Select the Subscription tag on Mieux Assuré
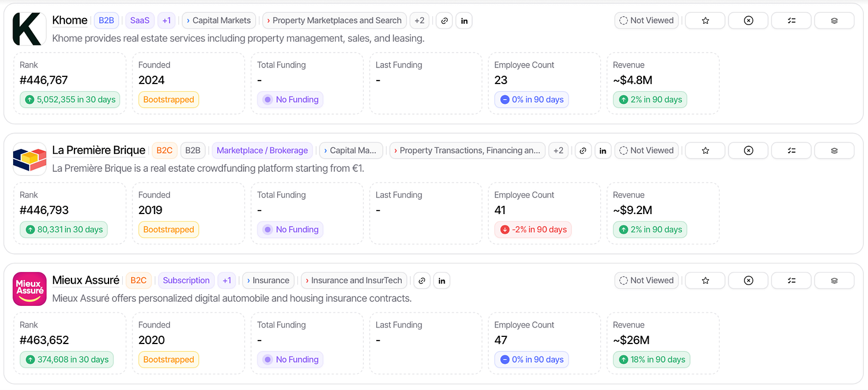Screen dimensions: 868x390 [186, 280]
